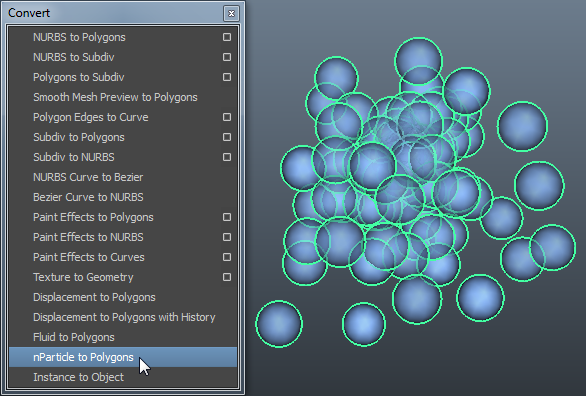Viewport: 586px width, 396px height.
Task: Select NURBS to Polygons menu item
Action: 123,37
